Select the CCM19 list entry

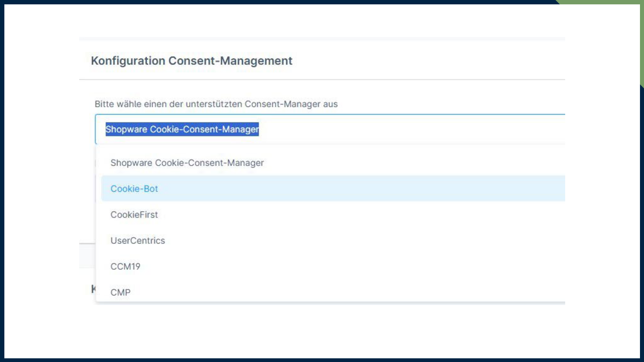(125, 266)
